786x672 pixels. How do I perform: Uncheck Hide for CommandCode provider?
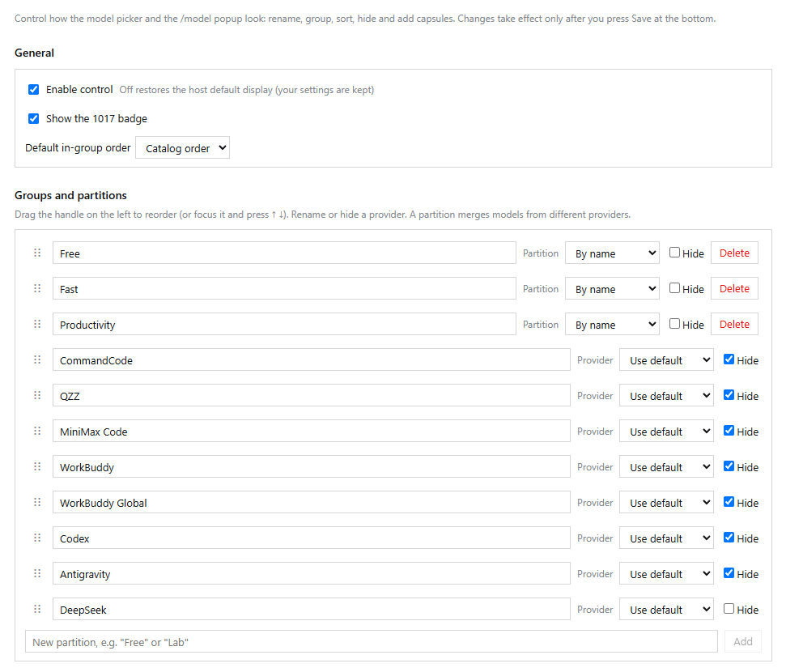729,359
